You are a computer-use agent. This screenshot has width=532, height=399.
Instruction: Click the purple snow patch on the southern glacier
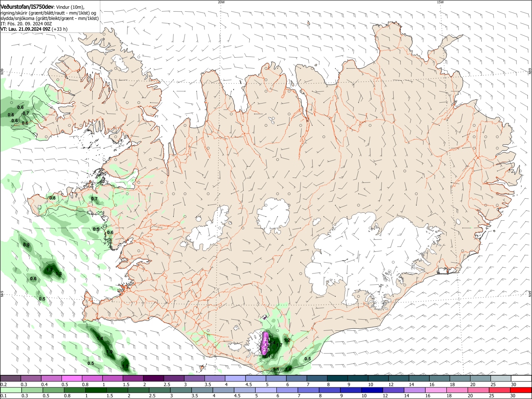pos(265,344)
